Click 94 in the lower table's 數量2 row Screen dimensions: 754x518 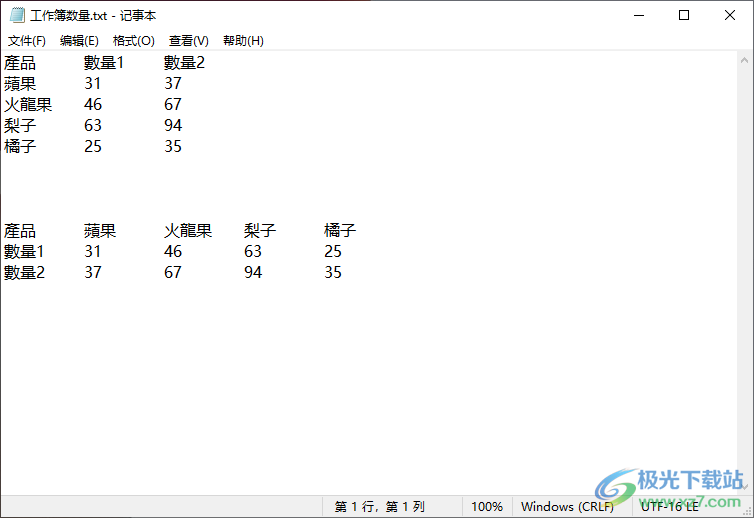coord(253,273)
